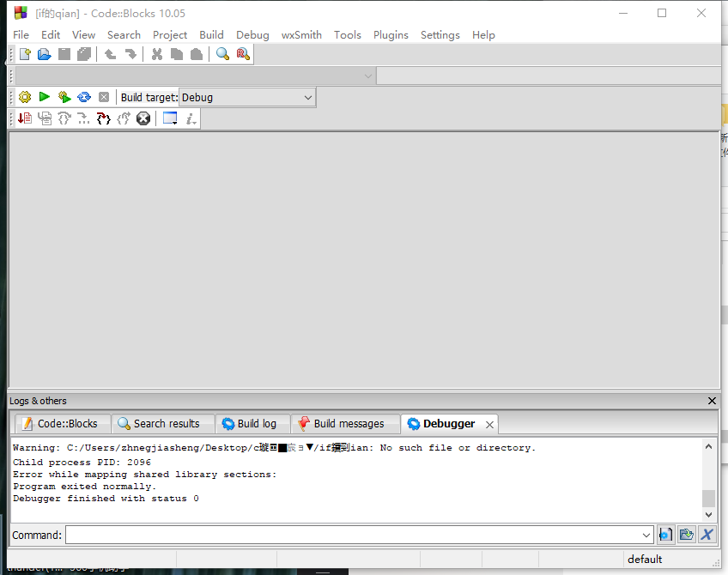Screen dimensions: 728x575
Task: Open the Settings menu
Action: 440,35
